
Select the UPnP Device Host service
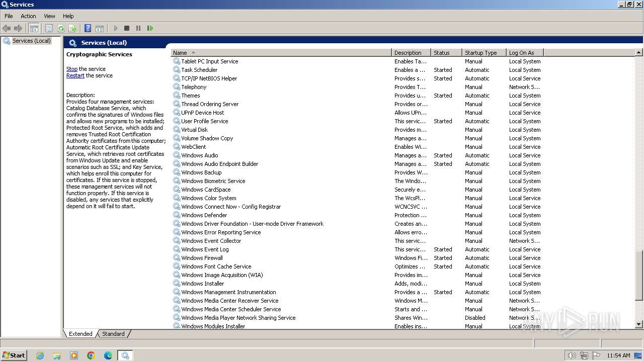[357, 113]
